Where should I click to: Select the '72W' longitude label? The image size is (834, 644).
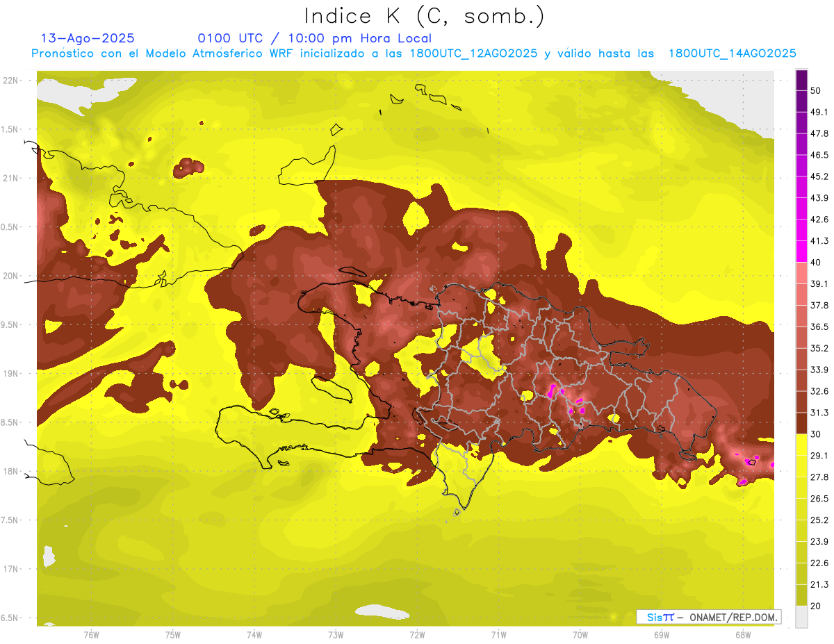tap(416, 635)
